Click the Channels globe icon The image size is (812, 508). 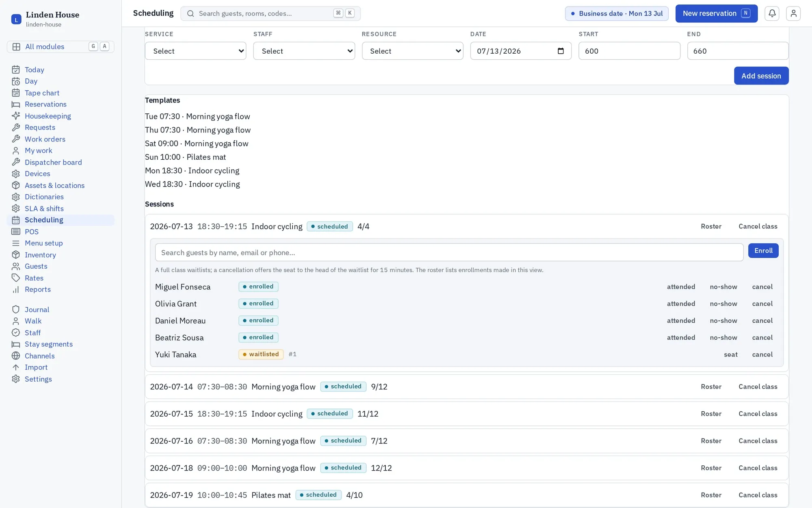16,356
